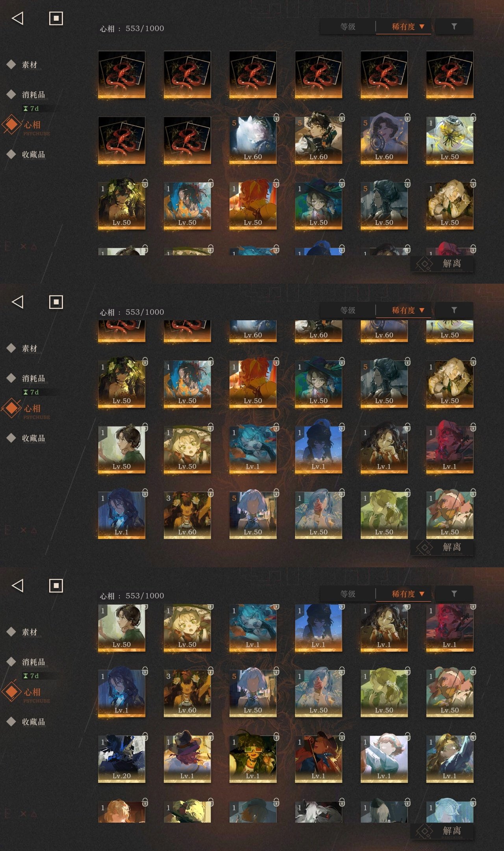This screenshot has width=504, height=851.
Task: Open the funnel filter in the top screenshot
Action: pyautogui.click(x=454, y=26)
